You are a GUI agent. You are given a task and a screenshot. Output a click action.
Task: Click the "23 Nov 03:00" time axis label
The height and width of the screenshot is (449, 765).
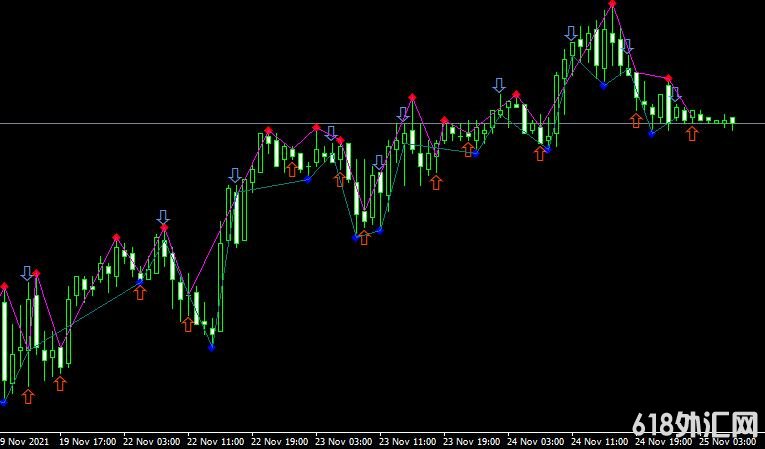point(345,441)
